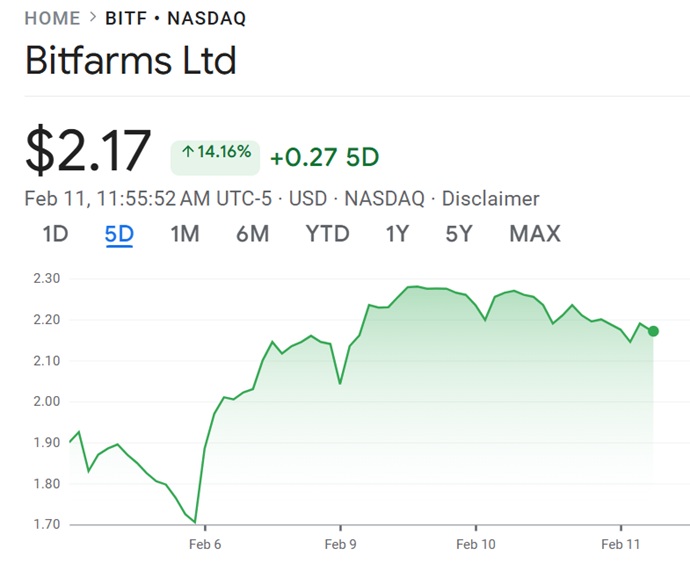Click the $2.17 current price

pos(88,152)
